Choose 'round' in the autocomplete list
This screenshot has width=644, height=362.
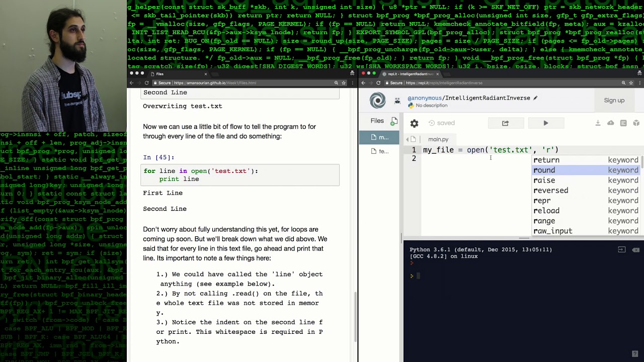click(x=588, y=170)
